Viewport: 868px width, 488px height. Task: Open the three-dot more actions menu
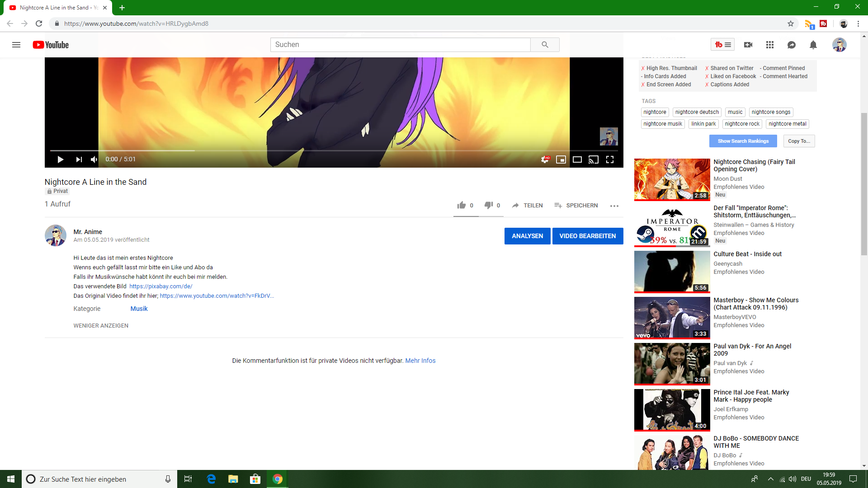[x=614, y=206]
